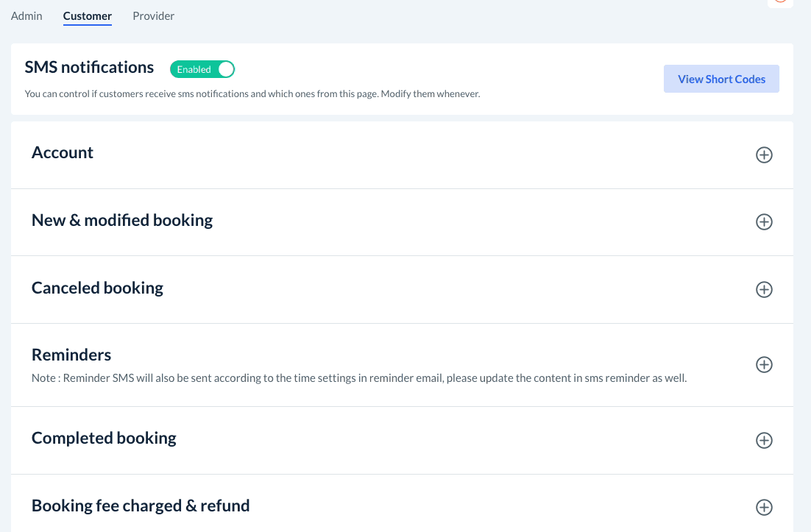The image size is (811, 532).
Task: Click the Reminder SMS note text
Action: click(x=359, y=379)
